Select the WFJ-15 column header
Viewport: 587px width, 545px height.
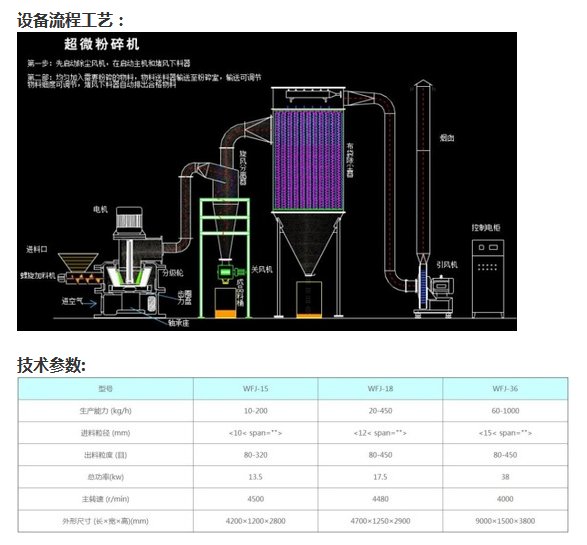[x=256, y=389]
